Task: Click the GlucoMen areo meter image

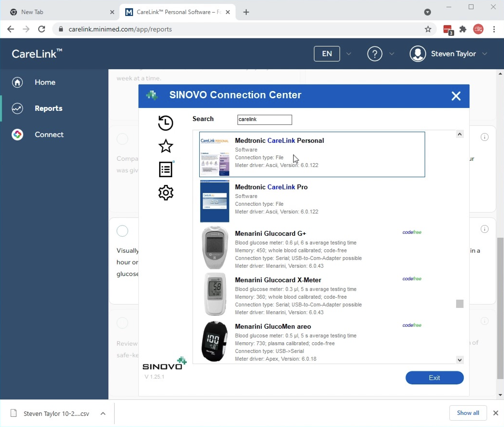Action: pos(215,341)
